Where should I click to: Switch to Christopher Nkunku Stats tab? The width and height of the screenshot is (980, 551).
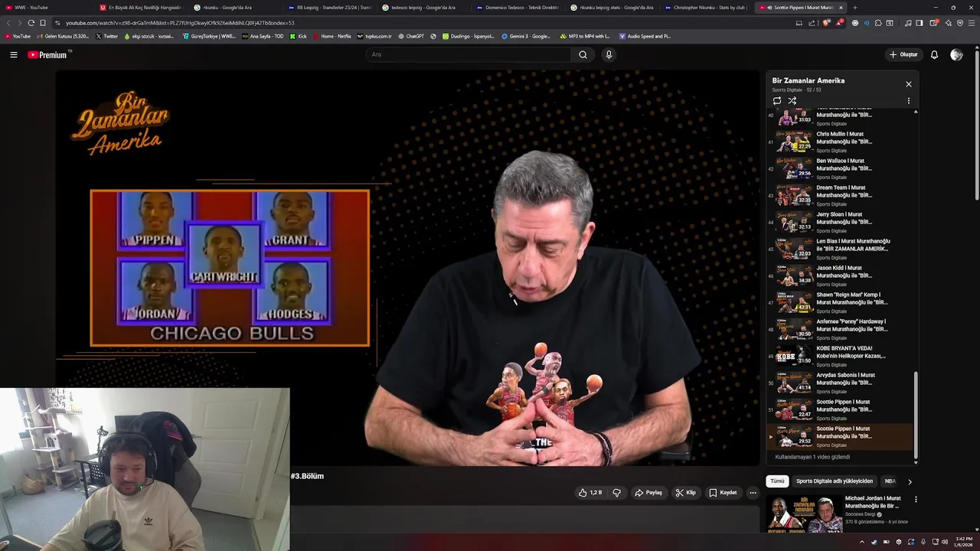point(705,8)
